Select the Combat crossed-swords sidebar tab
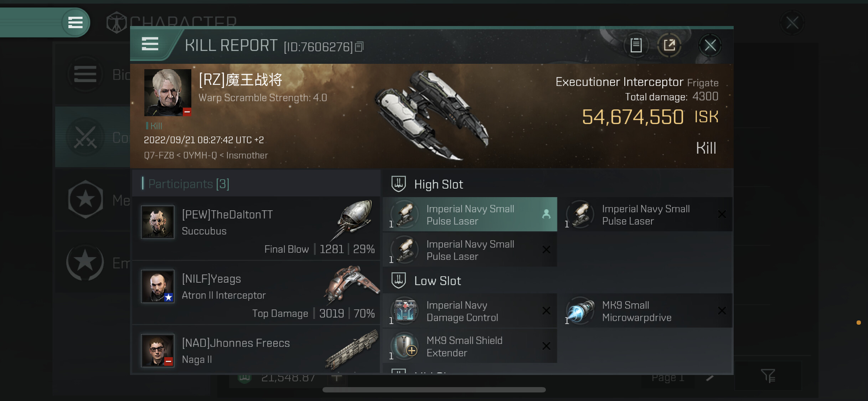Viewport: 868px width, 401px height. click(x=86, y=137)
